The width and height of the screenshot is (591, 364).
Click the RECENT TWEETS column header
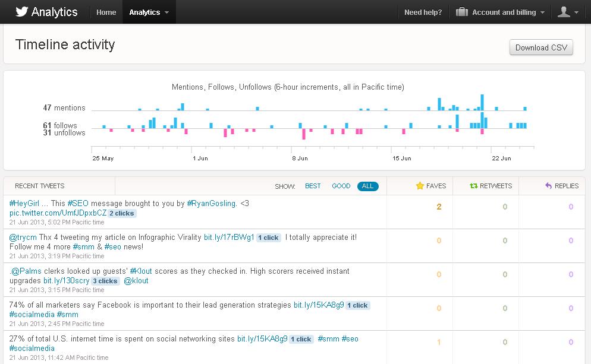(x=40, y=186)
